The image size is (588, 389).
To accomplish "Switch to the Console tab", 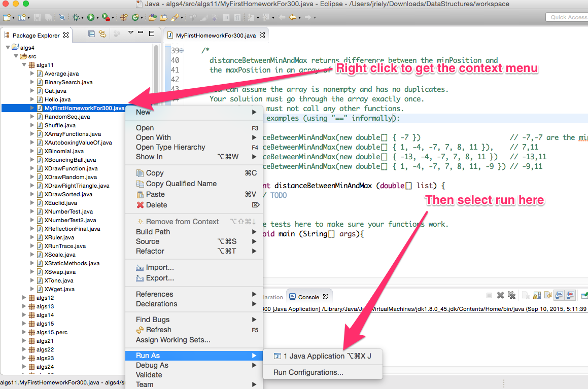I will click(308, 297).
